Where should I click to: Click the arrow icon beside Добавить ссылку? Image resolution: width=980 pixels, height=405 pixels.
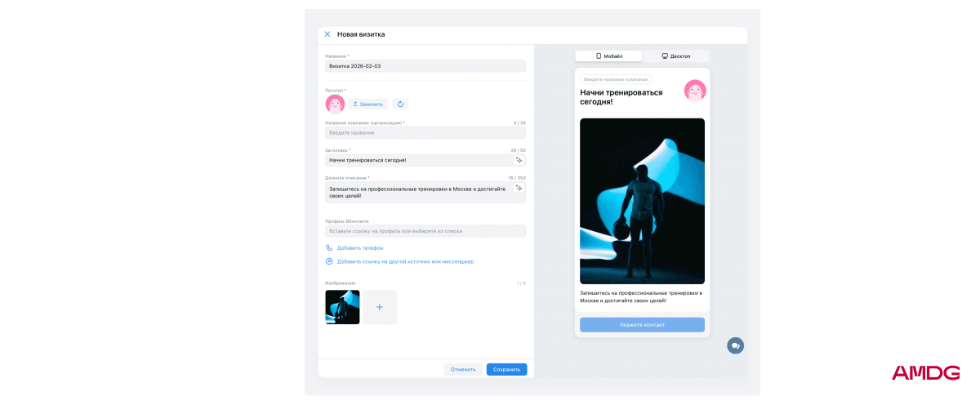(x=329, y=261)
